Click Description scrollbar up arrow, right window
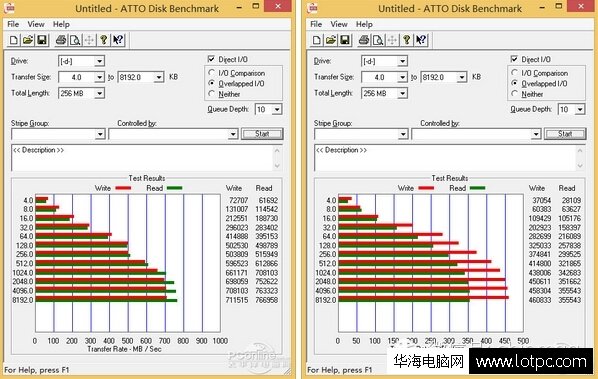 pos(580,151)
